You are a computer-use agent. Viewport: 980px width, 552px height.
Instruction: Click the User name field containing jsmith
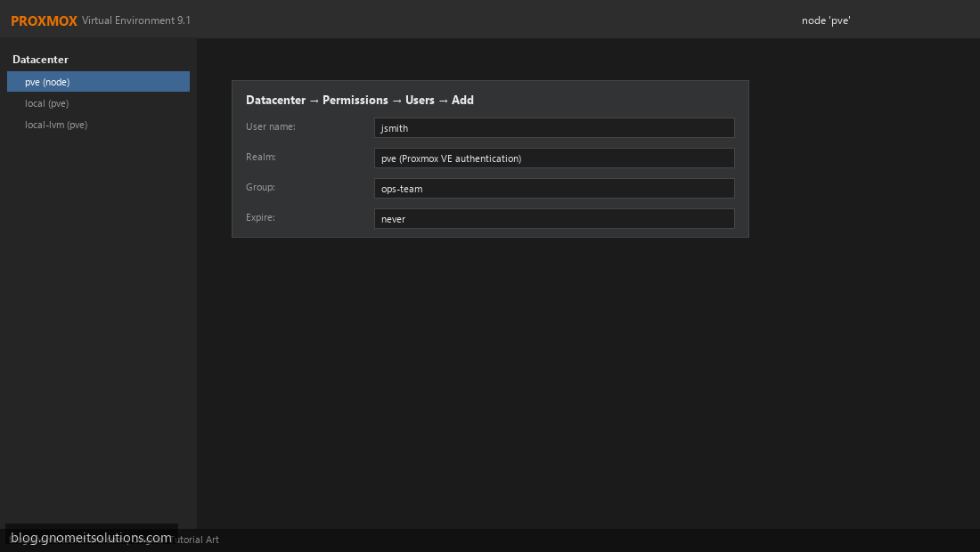point(554,128)
